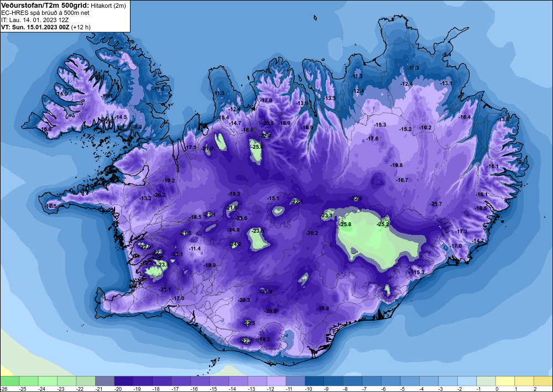This screenshot has width=553, height=392.
Task: Select the lavender swatch between -12 and -11
Action: tap(276, 381)
